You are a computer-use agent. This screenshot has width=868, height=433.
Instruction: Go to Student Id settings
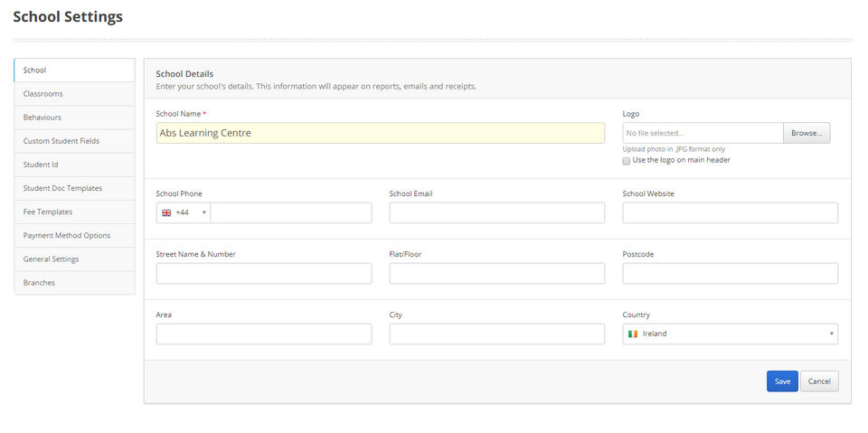tap(74, 165)
